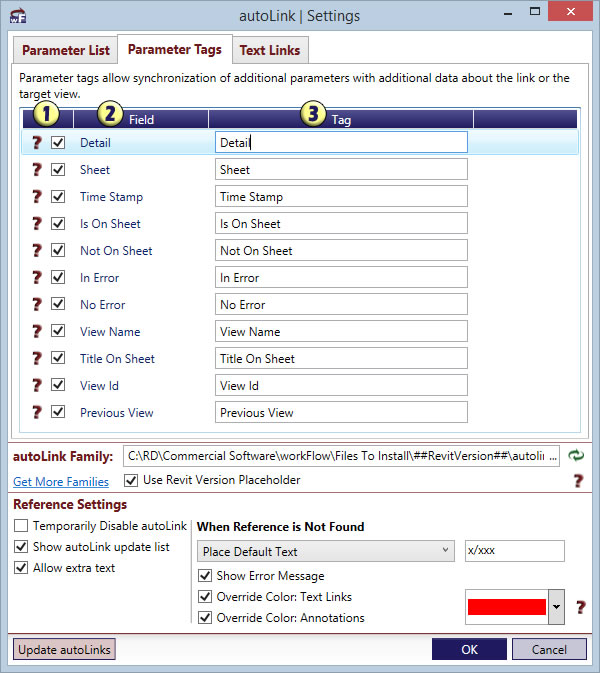The width and height of the screenshot is (600, 673).
Task: Uncheck the Sheet field checkbox
Action: click(x=58, y=170)
